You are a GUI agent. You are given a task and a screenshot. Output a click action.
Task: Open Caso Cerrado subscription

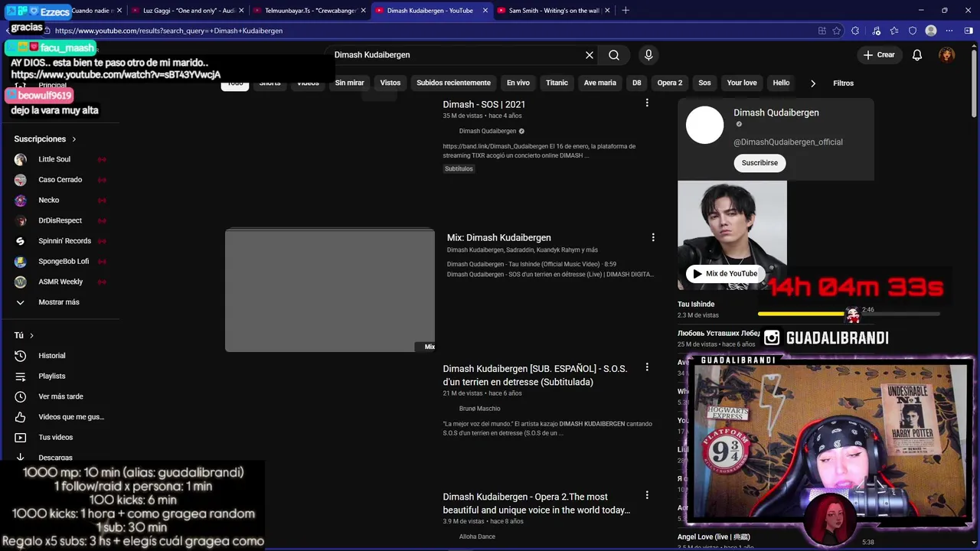coord(60,180)
